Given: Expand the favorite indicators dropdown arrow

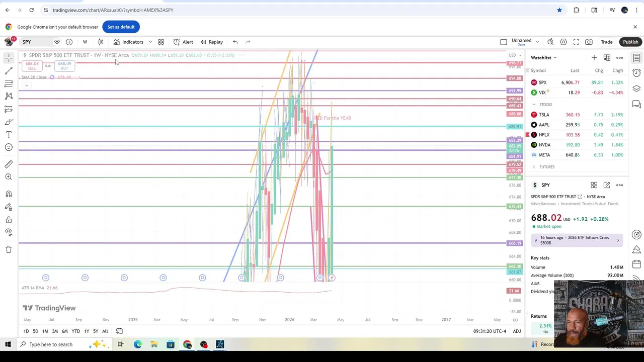Looking at the screenshot, I should pyautogui.click(x=150, y=42).
